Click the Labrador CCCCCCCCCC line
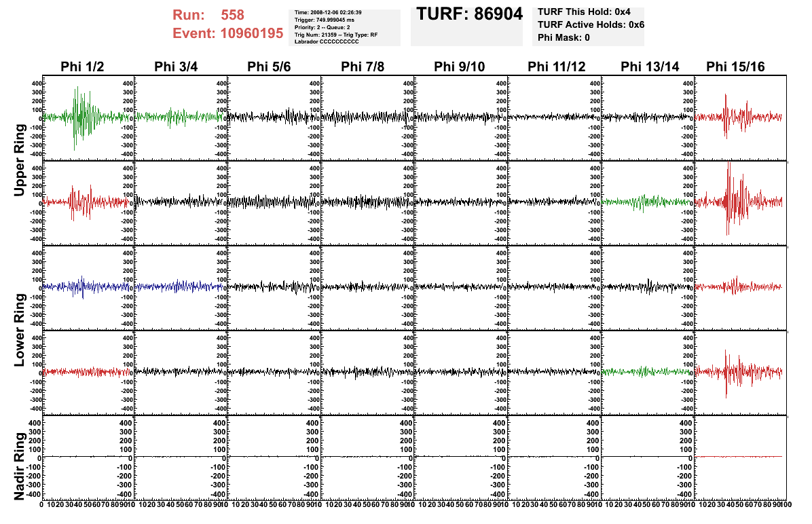The height and width of the screenshot is (524, 812). [x=327, y=41]
